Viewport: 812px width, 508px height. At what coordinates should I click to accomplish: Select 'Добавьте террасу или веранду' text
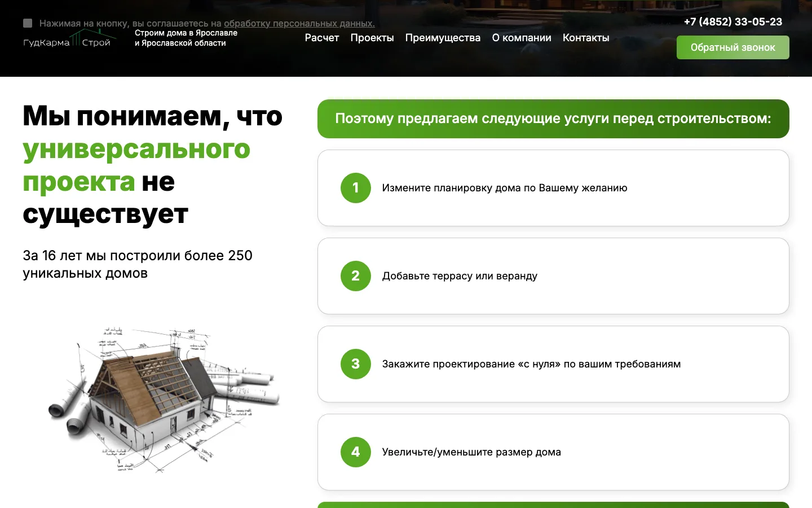click(460, 276)
